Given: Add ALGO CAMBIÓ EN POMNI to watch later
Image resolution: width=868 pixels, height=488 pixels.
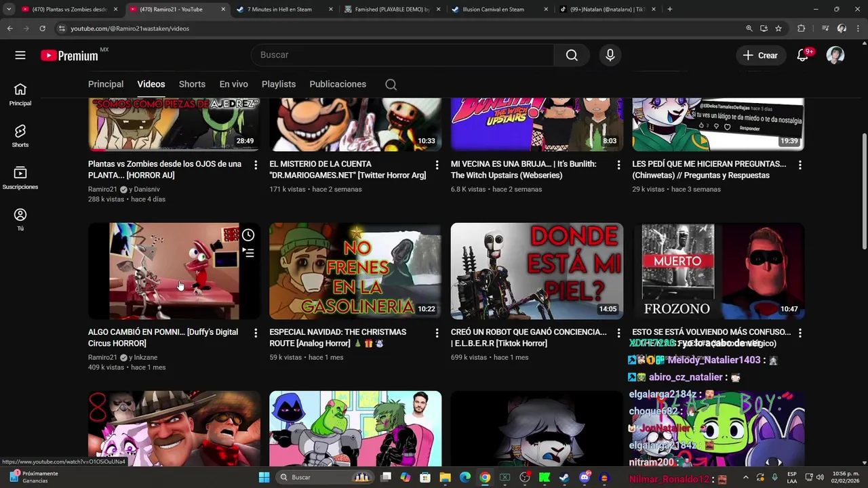Looking at the screenshot, I should (x=248, y=235).
